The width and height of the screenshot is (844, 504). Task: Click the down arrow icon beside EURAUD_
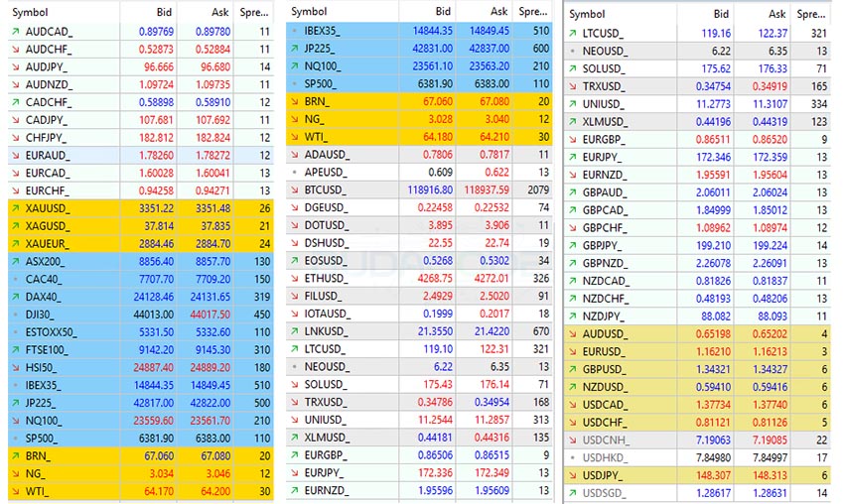pyautogui.click(x=16, y=156)
